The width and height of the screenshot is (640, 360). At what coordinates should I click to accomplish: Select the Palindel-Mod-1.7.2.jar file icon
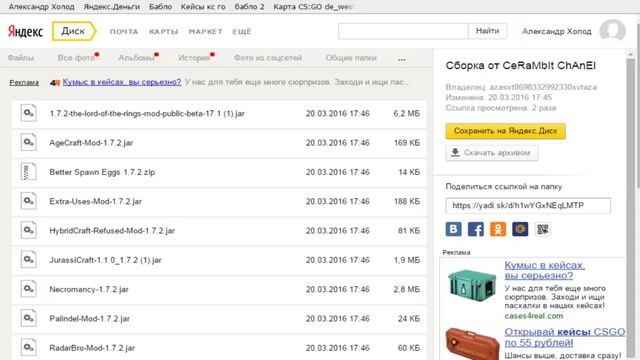tap(28, 318)
